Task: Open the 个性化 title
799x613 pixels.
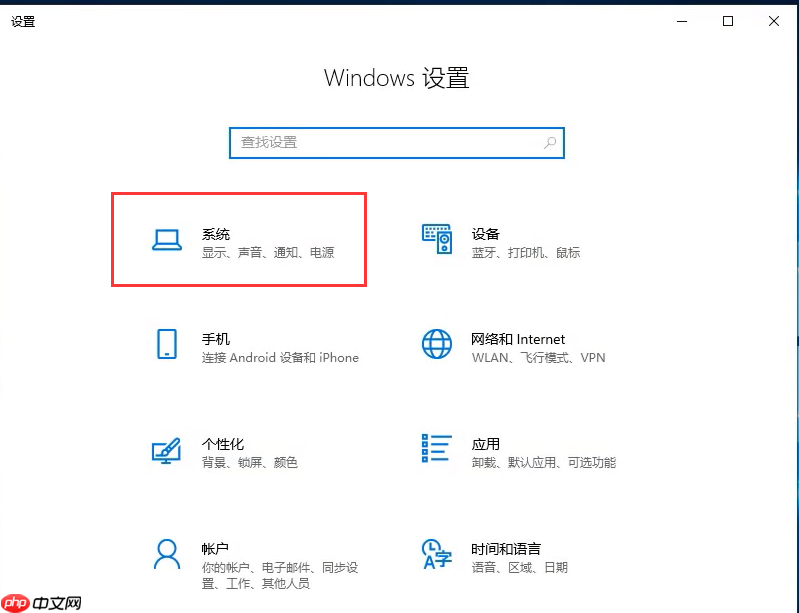Action: click(223, 444)
